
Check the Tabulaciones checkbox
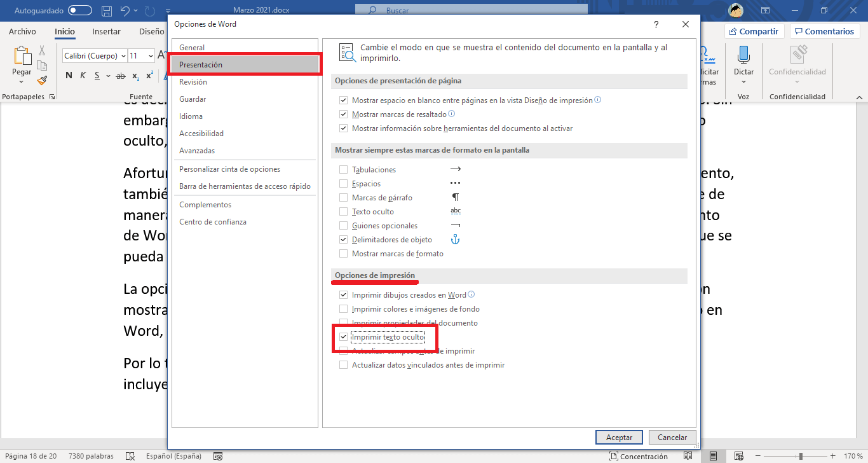[x=344, y=170]
